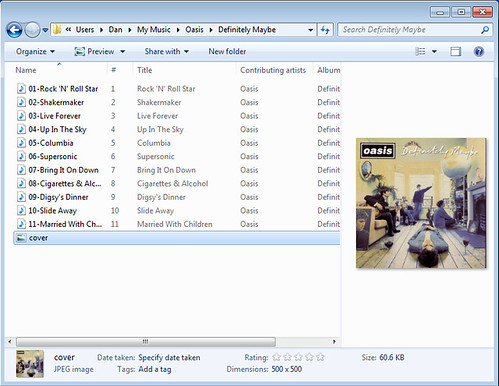Click the cover album art preview image
Image resolution: width=499 pixels, height=386 pixels.
421,203
